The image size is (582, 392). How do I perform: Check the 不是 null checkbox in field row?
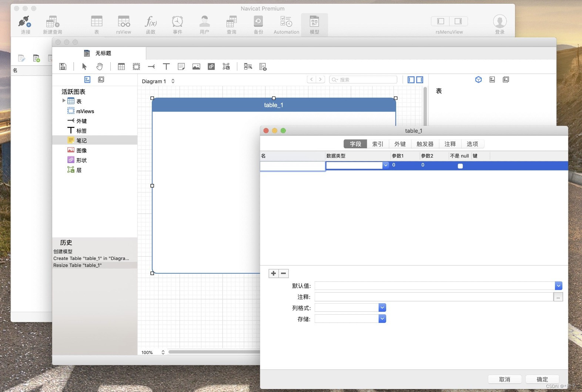(x=460, y=166)
